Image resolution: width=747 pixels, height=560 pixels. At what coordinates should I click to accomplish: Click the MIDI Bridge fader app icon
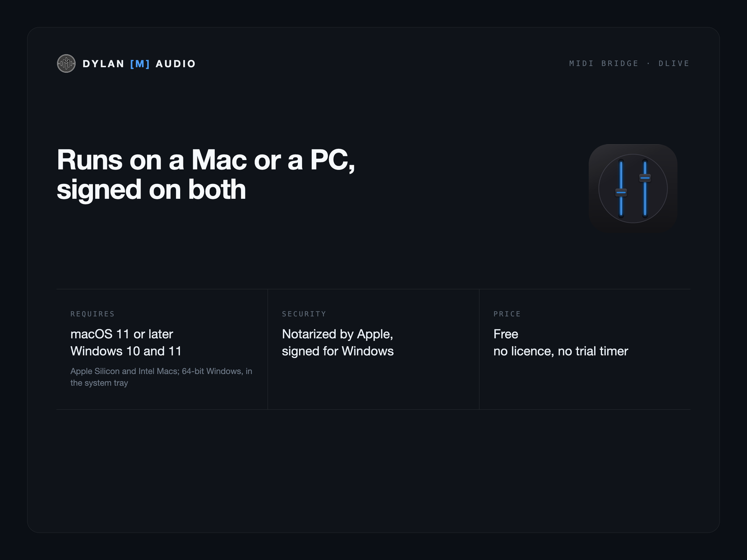(633, 189)
